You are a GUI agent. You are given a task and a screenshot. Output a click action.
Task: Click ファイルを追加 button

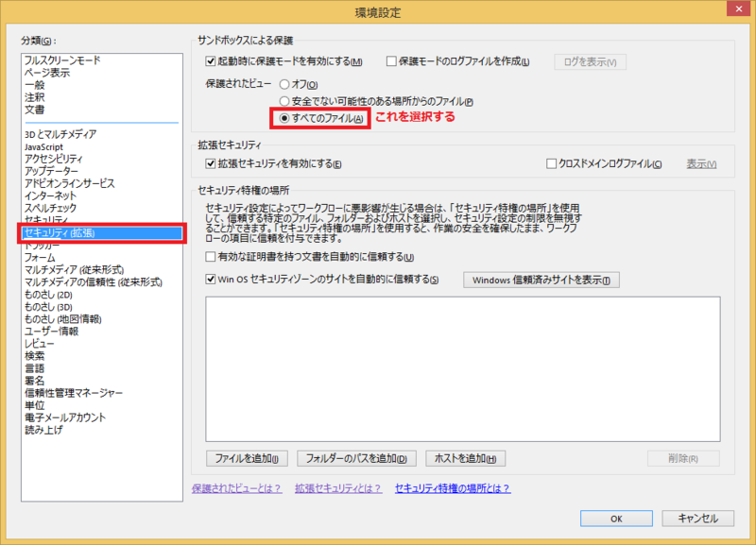(x=247, y=458)
